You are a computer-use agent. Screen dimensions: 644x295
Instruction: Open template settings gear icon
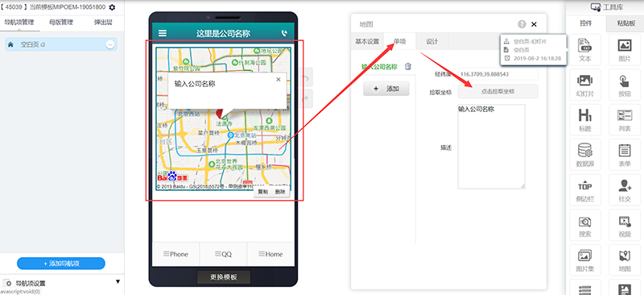112,7
